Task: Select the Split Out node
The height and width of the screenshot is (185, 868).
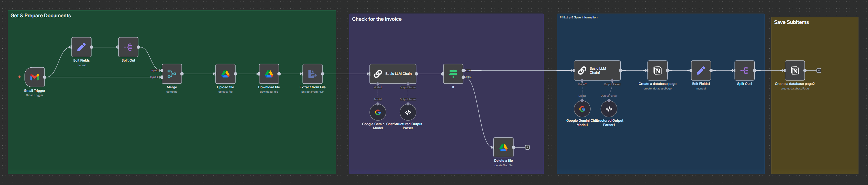Action: click(128, 47)
